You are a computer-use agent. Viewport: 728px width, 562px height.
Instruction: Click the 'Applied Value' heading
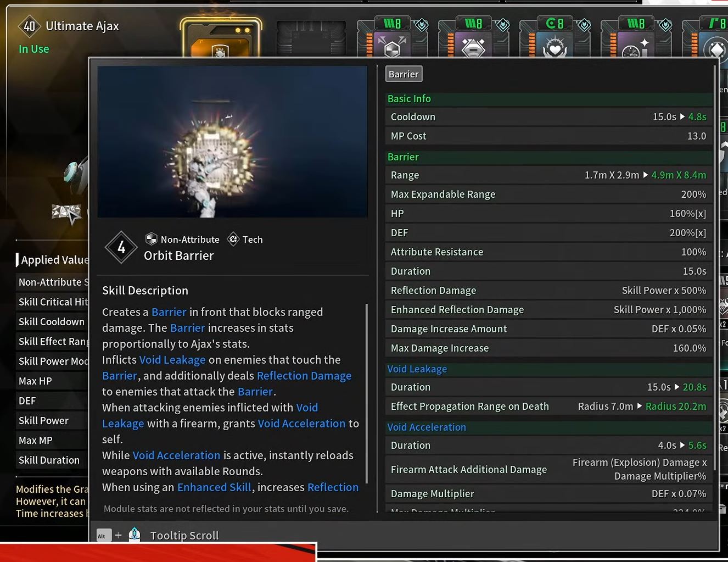(x=54, y=260)
